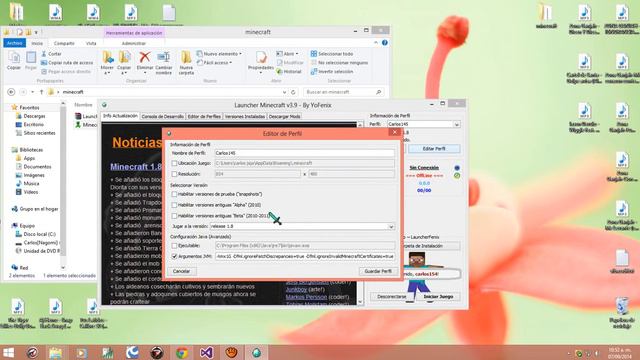Switch to the Compartir ribbon tab
Screen dimensions: 640x360
(x=64, y=43)
